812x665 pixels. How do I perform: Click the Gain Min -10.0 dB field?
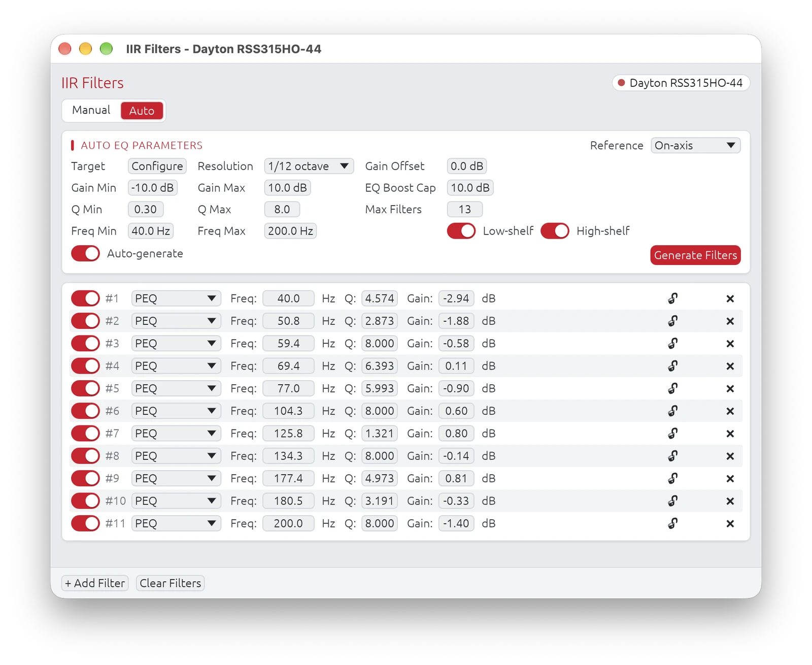point(152,188)
